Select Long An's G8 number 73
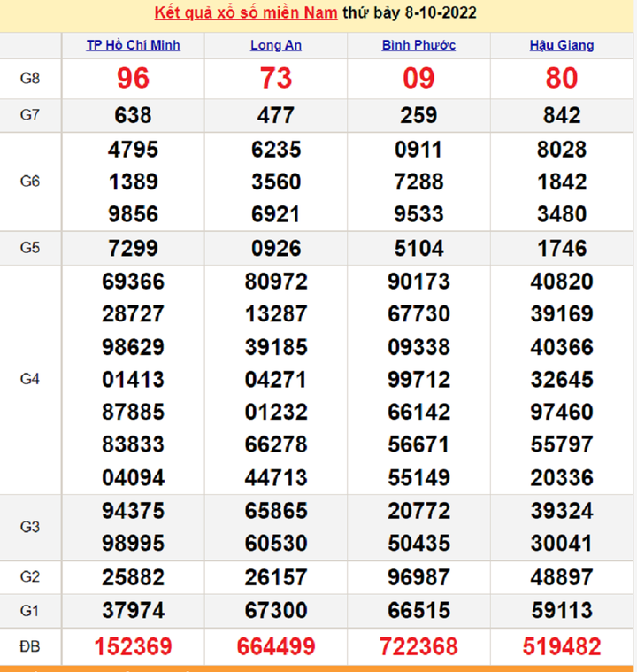This screenshot has height=672, width=637. point(276,79)
